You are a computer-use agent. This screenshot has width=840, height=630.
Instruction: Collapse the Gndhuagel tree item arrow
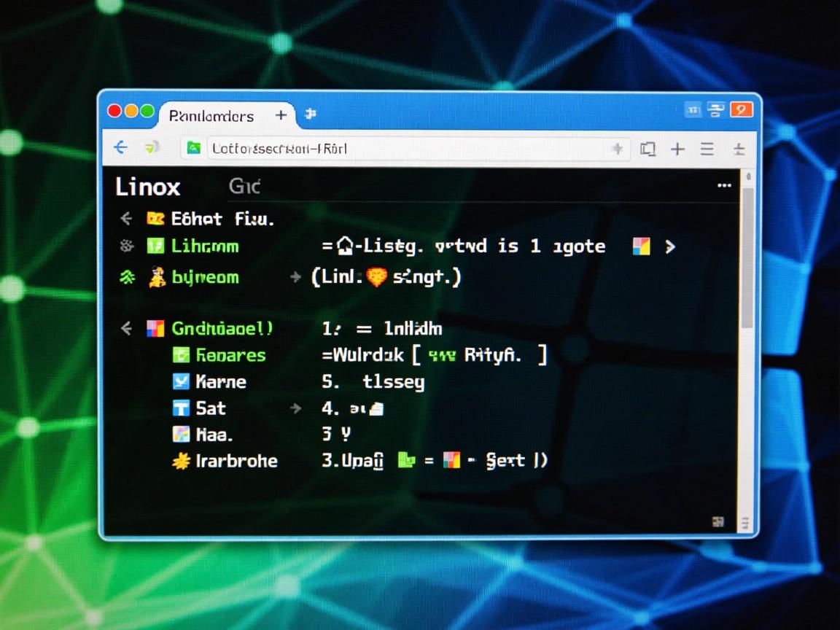125,328
